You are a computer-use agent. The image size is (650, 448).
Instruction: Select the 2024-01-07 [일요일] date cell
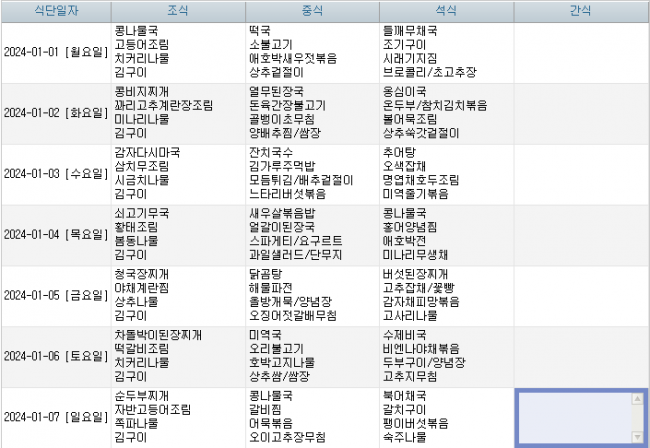pos(55,416)
